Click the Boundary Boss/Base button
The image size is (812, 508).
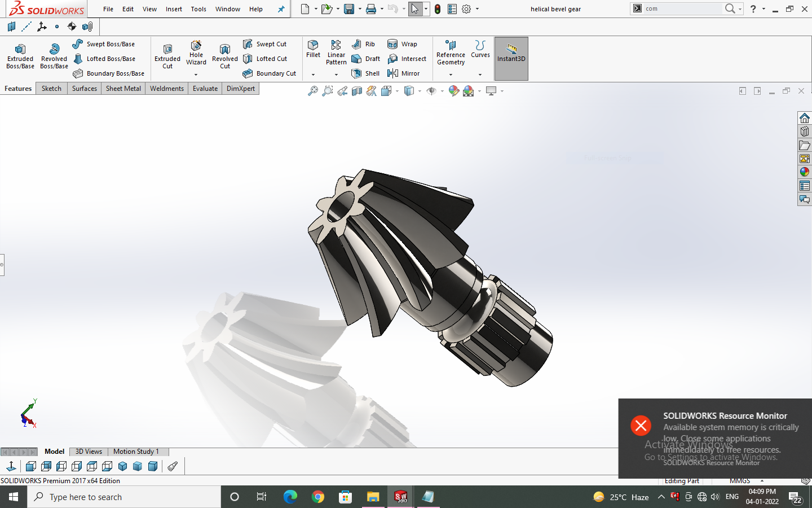[x=108, y=73]
